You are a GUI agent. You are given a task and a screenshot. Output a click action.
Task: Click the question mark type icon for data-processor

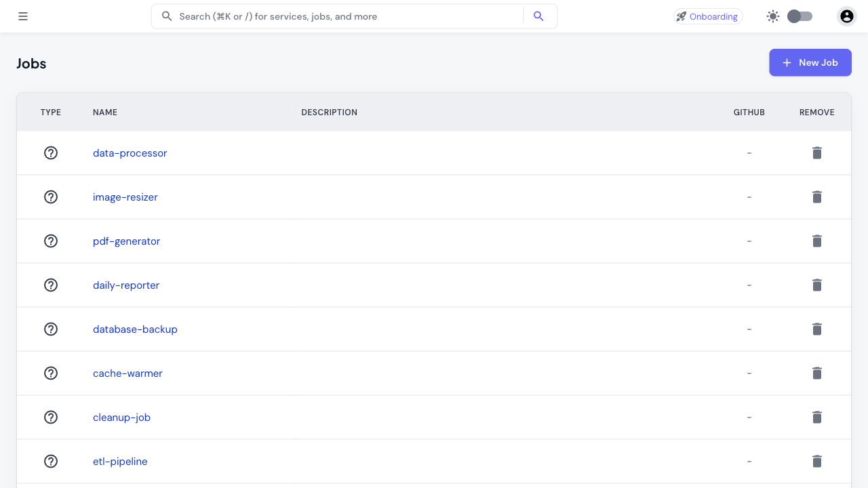click(x=51, y=152)
